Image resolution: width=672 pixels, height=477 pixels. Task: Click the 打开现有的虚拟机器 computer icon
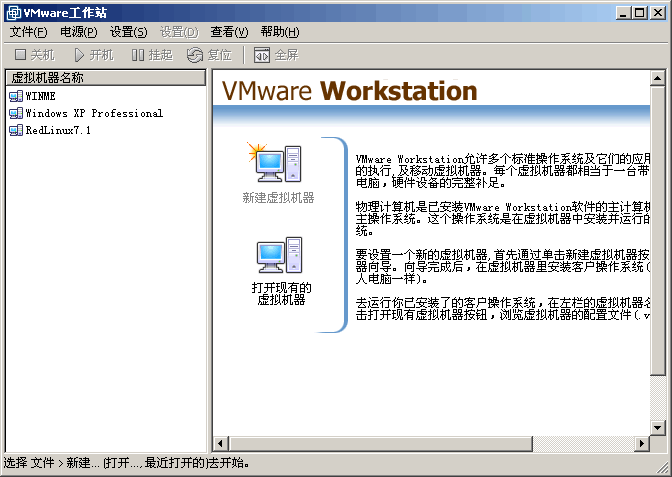click(279, 255)
